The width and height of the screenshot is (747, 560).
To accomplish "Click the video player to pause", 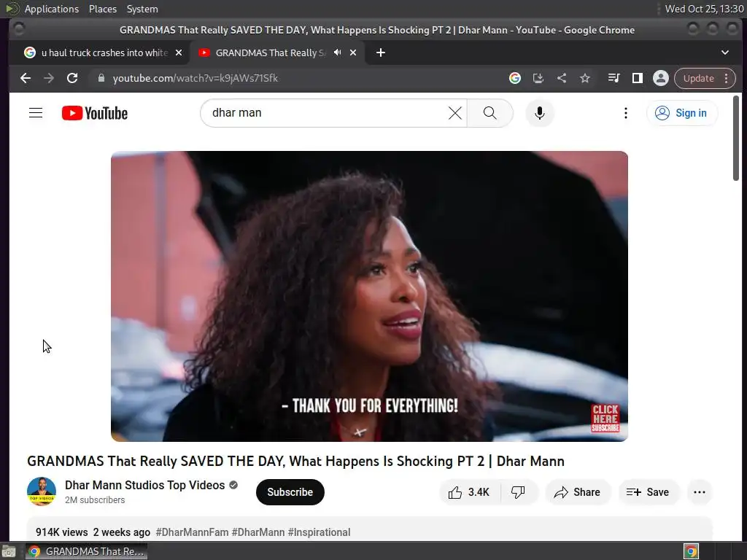I will point(369,296).
